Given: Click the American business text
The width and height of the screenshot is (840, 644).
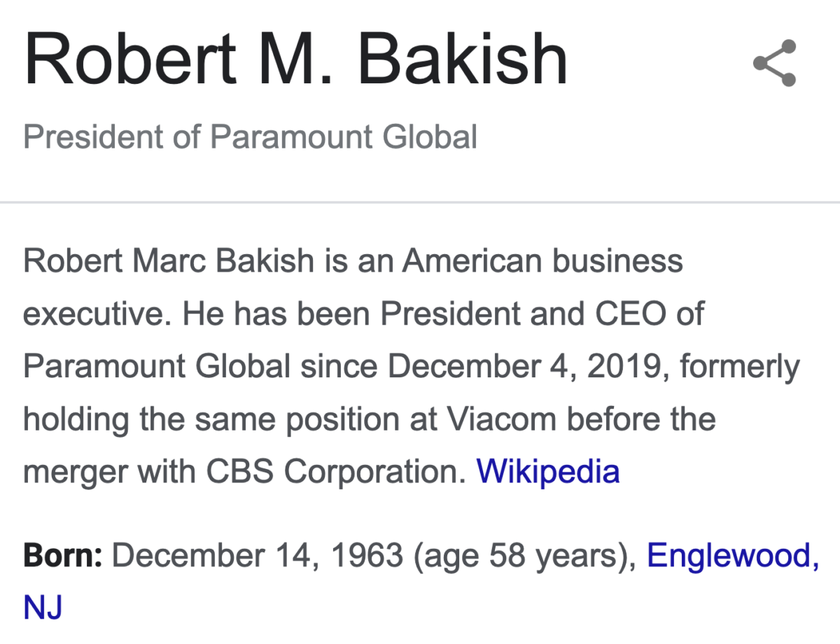Looking at the screenshot, I should click(542, 261).
